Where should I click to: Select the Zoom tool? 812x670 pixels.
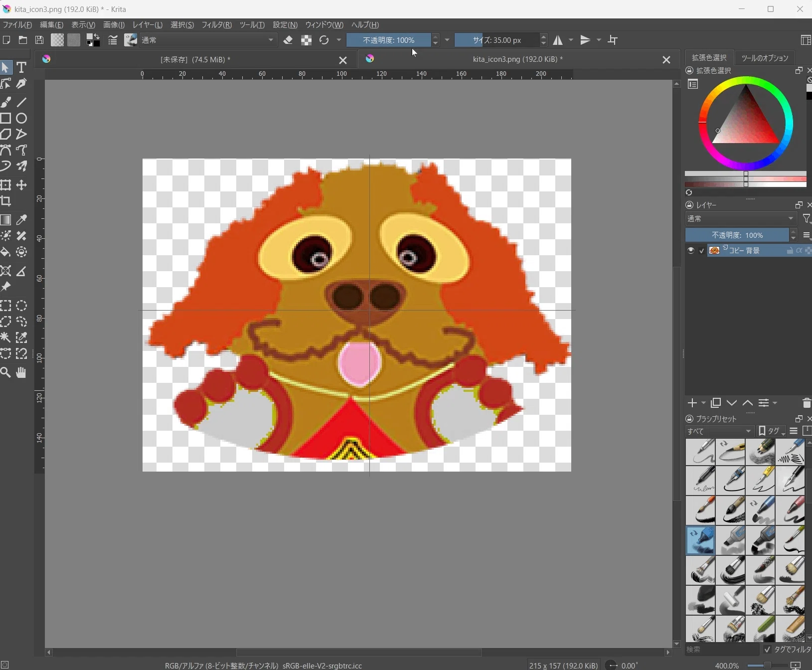click(x=6, y=372)
